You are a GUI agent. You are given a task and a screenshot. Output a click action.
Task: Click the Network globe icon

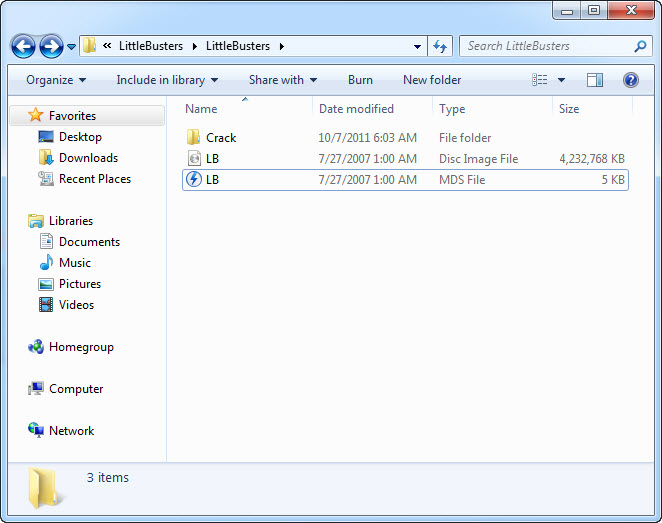pyautogui.click(x=35, y=430)
